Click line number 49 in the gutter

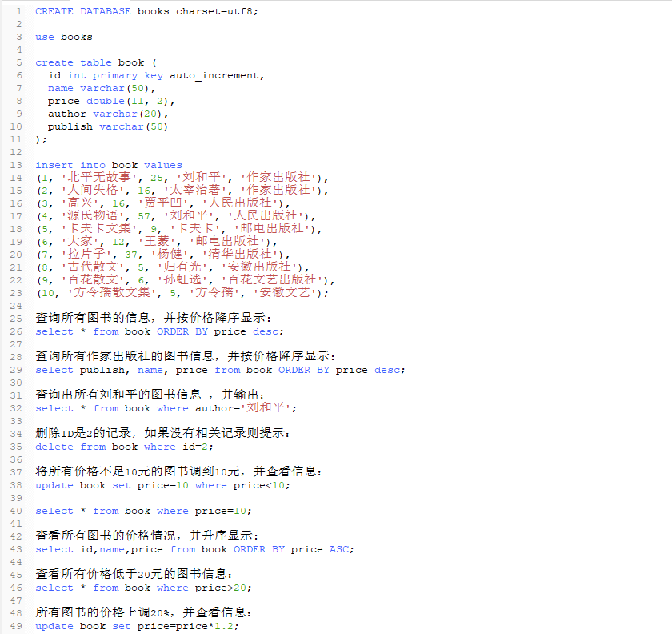point(16,625)
